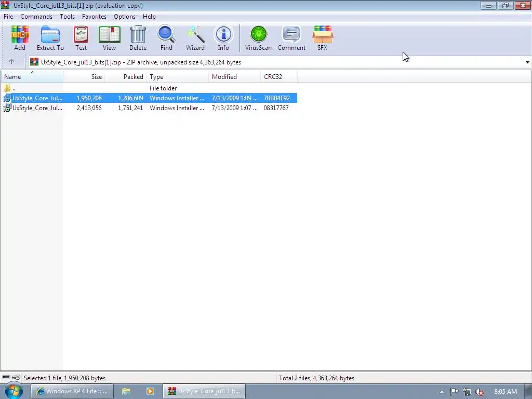The height and width of the screenshot is (399, 532).
Task: Click installer icon of 1,950,208 file
Action: [7, 98]
